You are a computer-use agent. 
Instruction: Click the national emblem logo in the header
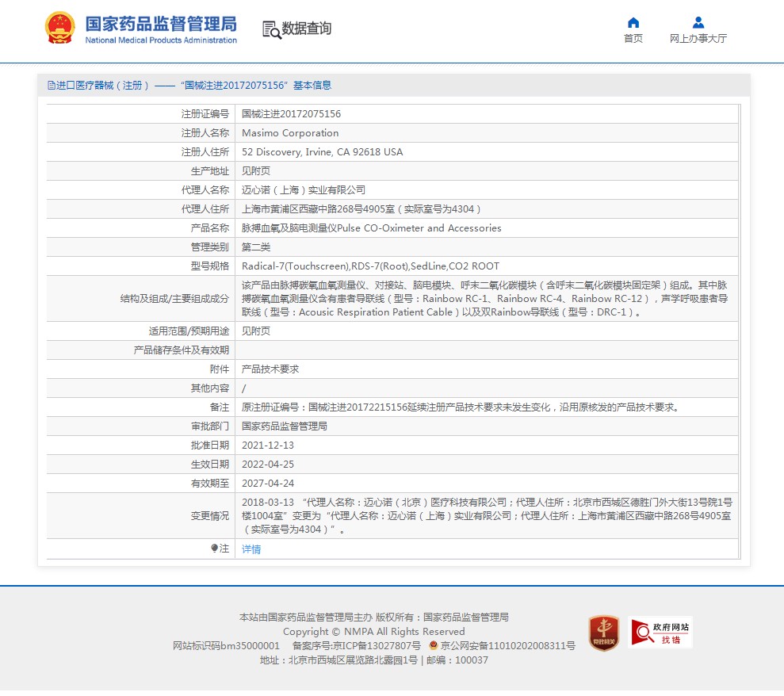point(60,28)
